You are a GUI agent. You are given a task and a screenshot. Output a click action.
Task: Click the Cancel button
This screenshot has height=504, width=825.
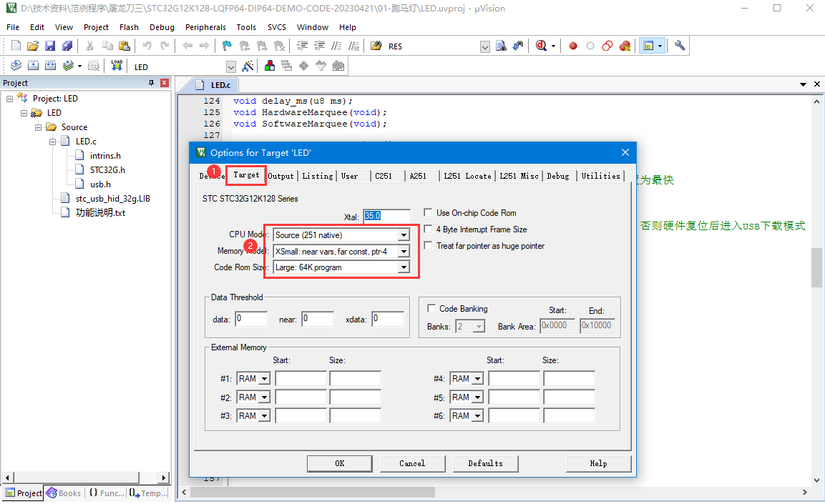(412, 463)
